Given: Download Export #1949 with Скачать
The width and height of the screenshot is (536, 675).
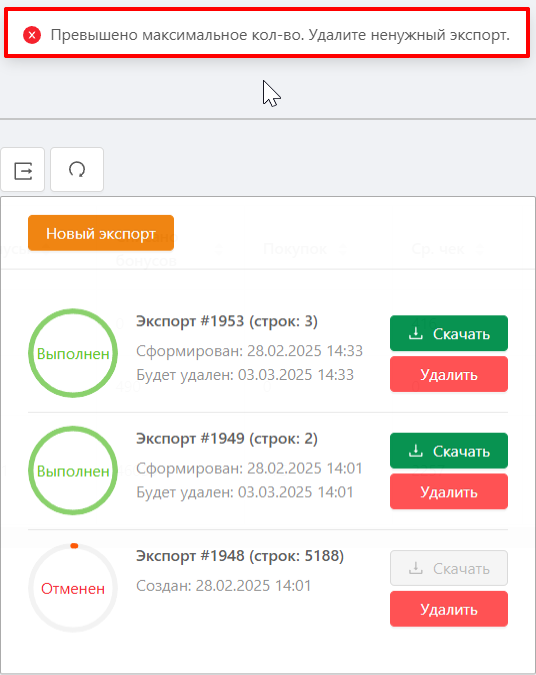Looking at the screenshot, I should pos(449,451).
